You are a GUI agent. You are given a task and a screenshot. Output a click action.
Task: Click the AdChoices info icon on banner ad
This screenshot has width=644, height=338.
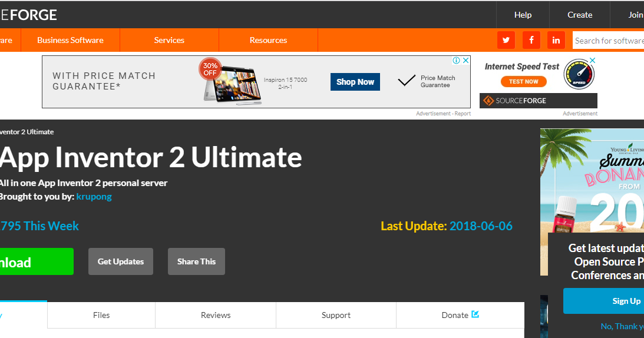click(456, 61)
